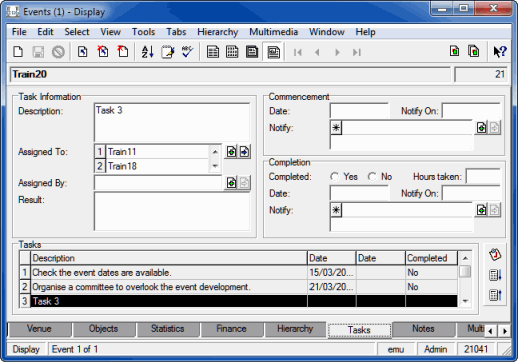
Task: Click the red-arrow page icon immediately left of the A-Z Sort icon
Action: tap(123, 52)
